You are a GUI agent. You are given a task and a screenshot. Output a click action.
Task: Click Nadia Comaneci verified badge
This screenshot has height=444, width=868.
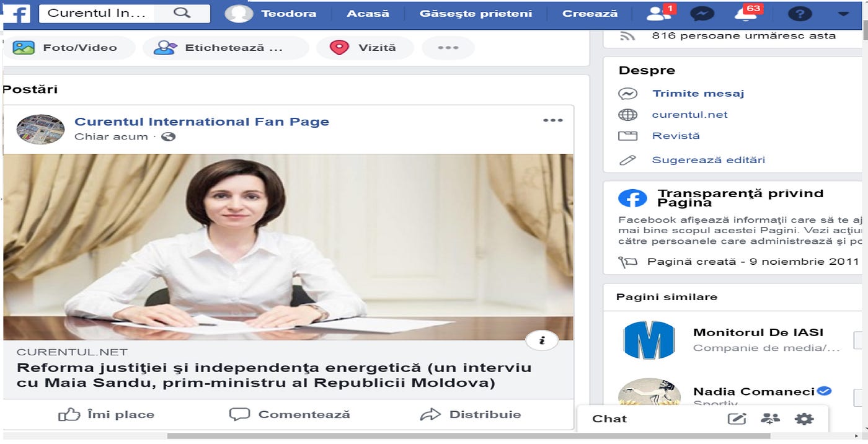pos(824,391)
